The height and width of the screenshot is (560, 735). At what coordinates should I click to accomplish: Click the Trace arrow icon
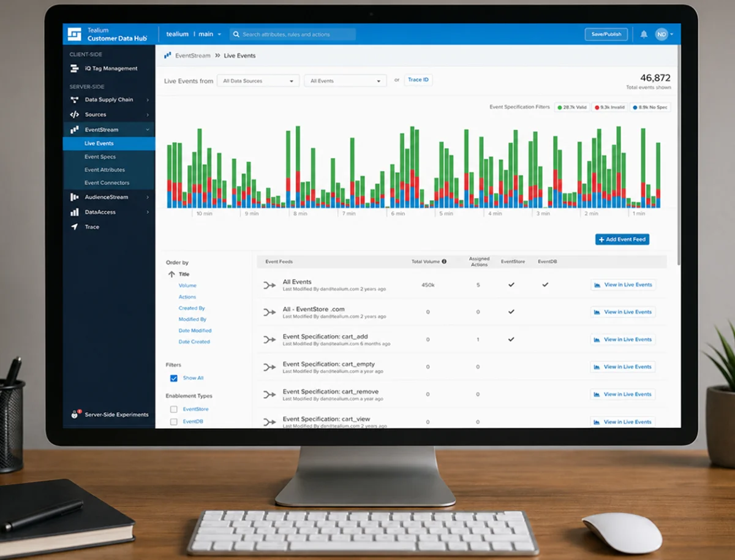(x=74, y=227)
